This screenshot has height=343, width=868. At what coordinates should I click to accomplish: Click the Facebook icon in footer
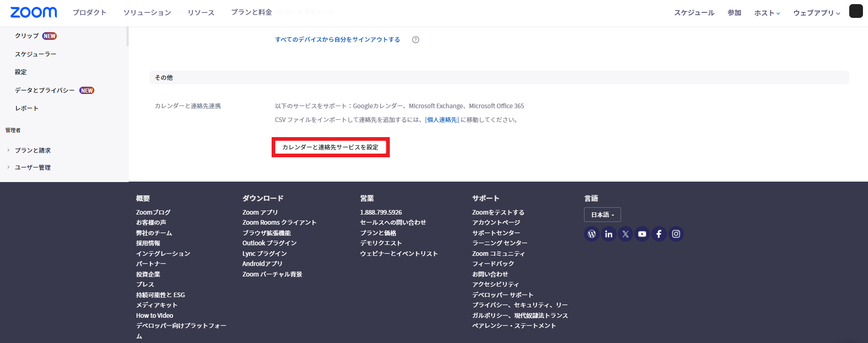click(x=659, y=234)
